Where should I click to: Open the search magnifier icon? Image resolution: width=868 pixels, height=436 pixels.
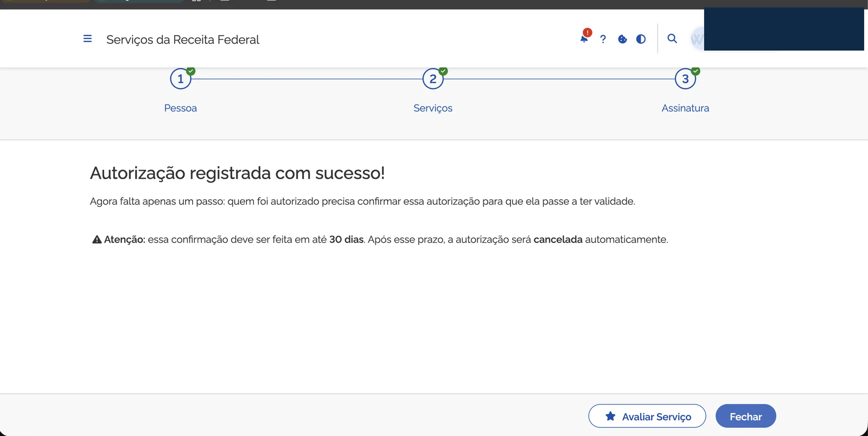coord(672,39)
